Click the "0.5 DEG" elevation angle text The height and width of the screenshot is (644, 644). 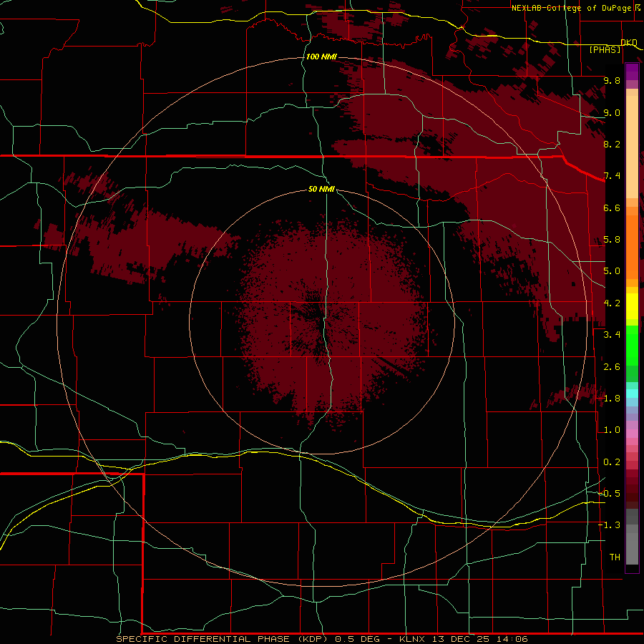coord(357,639)
